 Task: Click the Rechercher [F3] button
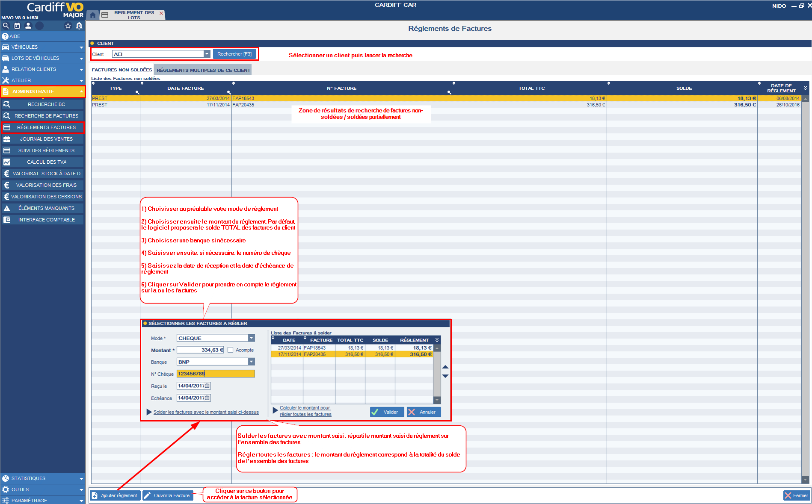point(234,54)
